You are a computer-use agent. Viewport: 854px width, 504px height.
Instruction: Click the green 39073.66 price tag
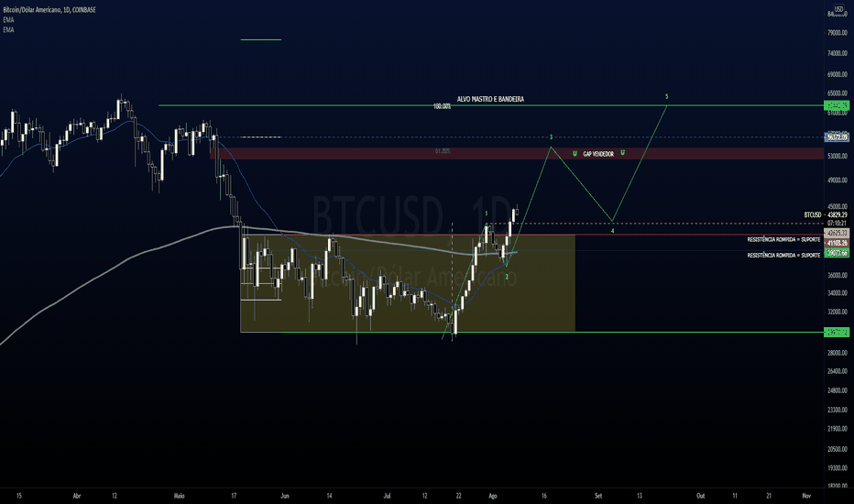pos(837,253)
